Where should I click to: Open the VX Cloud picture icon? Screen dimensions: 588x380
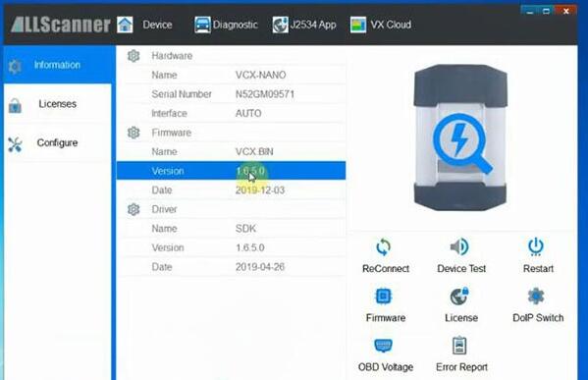[358, 25]
